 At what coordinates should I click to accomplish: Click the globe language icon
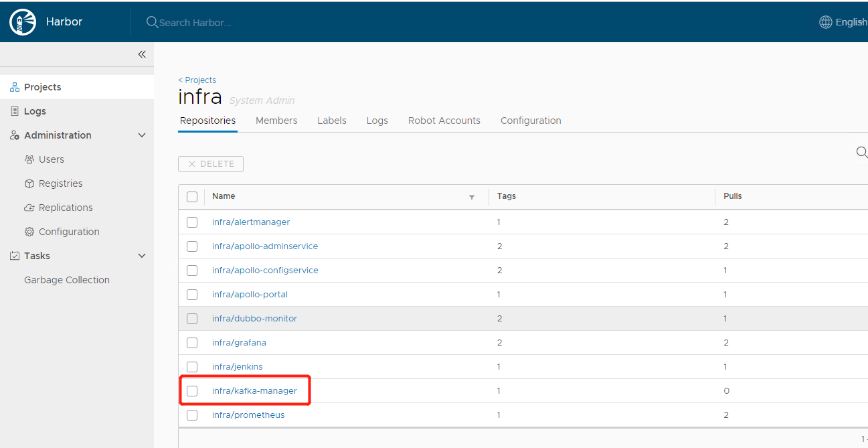[x=826, y=22]
